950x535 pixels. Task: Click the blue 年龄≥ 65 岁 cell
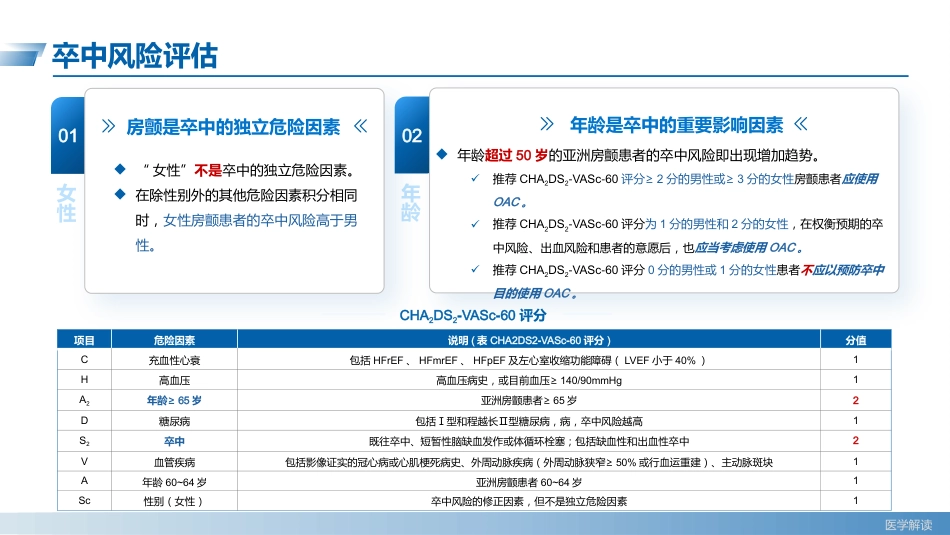(x=174, y=400)
